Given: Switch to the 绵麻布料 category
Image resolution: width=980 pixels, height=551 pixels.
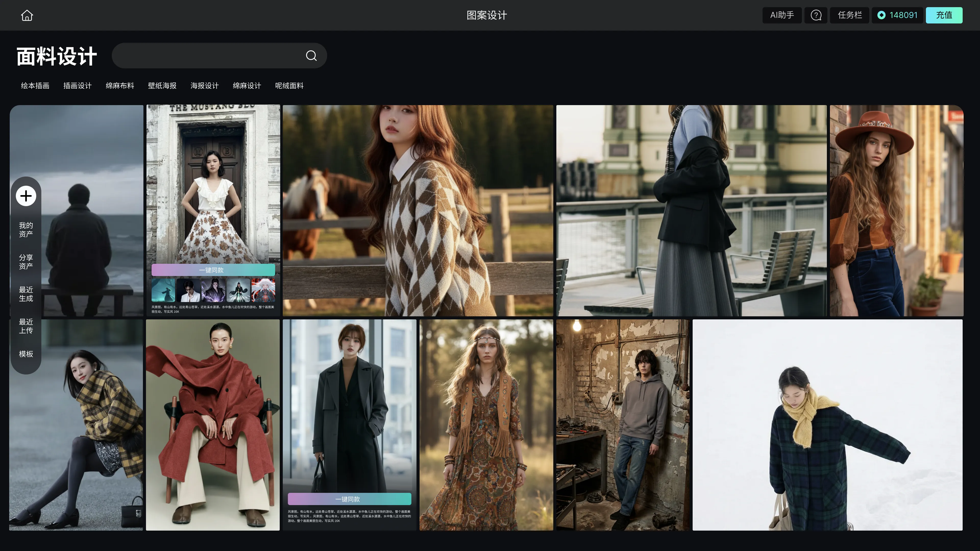Looking at the screenshot, I should click(120, 85).
